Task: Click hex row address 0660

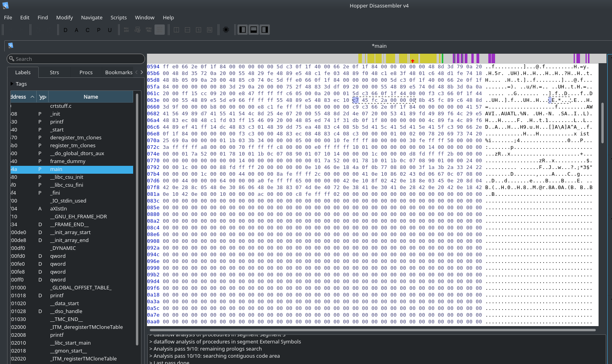Action: click(x=153, y=107)
